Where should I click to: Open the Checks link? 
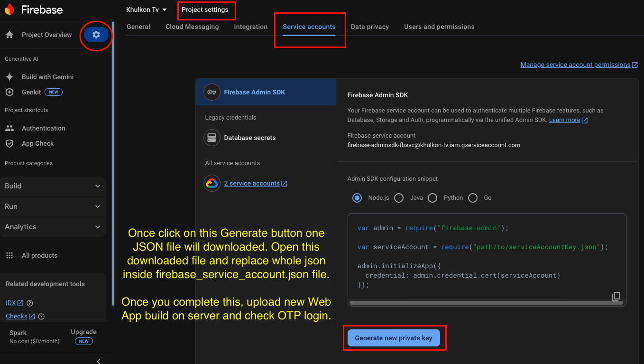[x=20, y=317]
